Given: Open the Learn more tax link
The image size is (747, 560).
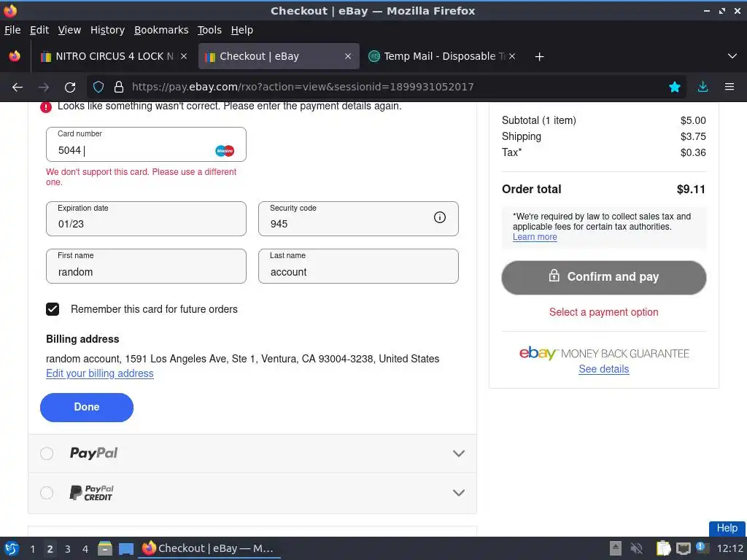Looking at the screenshot, I should point(535,237).
